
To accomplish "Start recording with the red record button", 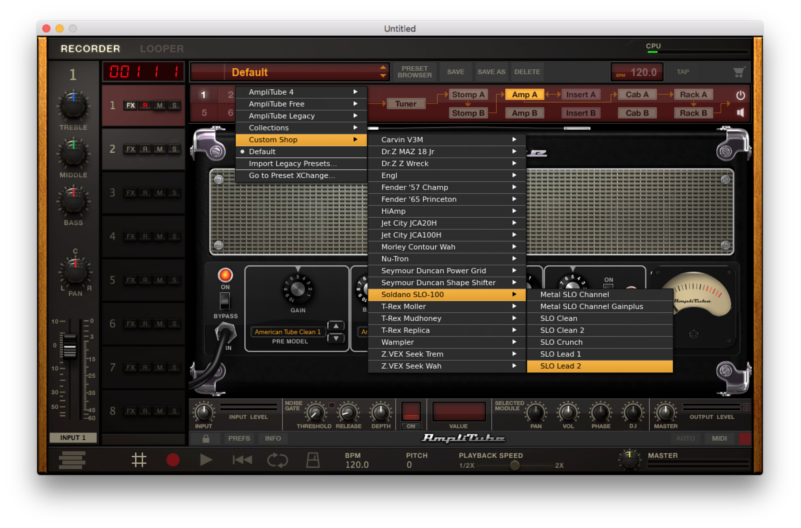I will tap(173, 460).
